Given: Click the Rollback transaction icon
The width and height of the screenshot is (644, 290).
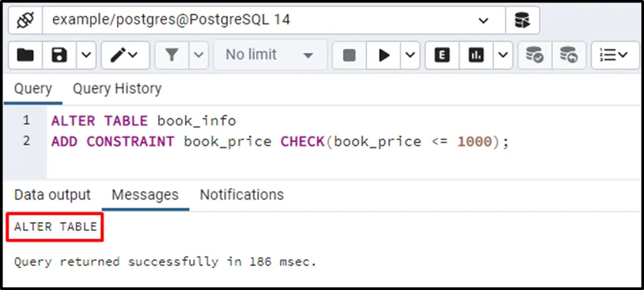Looking at the screenshot, I should tap(568, 55).
